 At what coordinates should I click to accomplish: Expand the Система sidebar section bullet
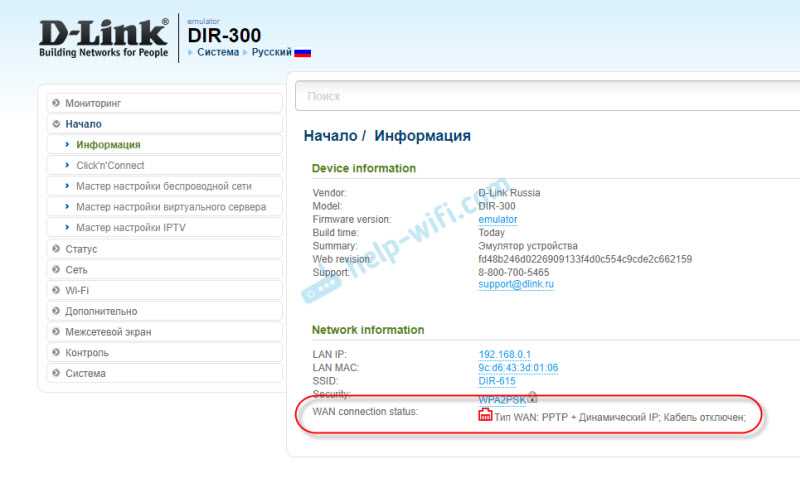coord(56,373)
